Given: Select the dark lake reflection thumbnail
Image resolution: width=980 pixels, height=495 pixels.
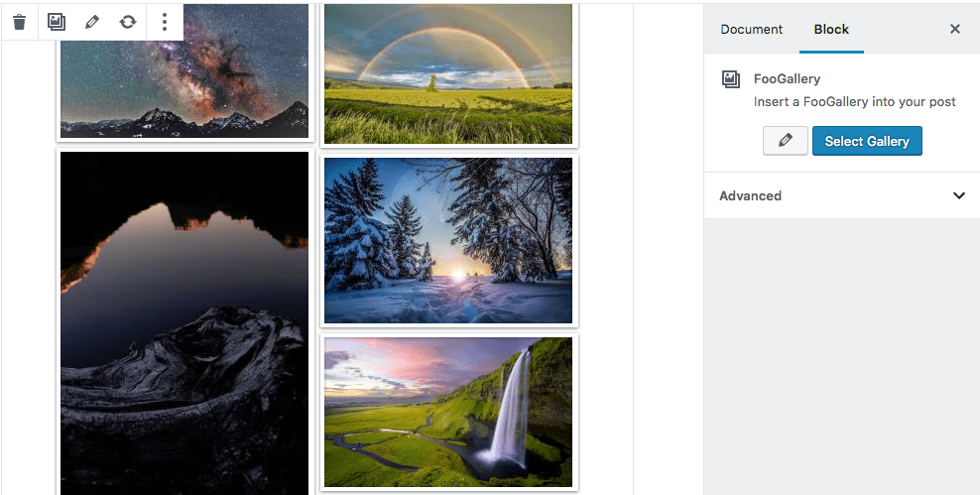Looking at the screenshot, I should [x=184, y=323].
